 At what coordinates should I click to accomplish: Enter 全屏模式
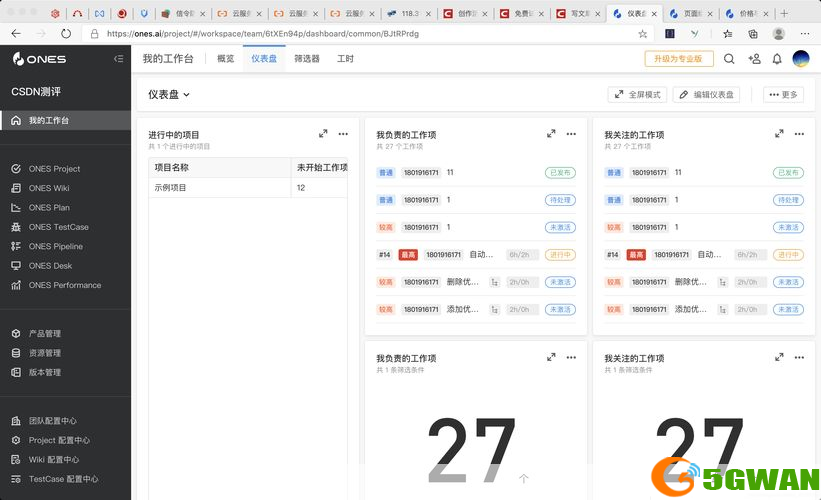[x=637, y=95]
